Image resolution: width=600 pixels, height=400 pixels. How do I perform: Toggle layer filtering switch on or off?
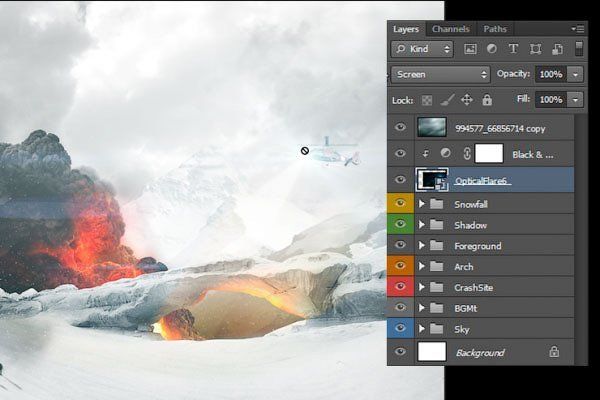(579, 49)
